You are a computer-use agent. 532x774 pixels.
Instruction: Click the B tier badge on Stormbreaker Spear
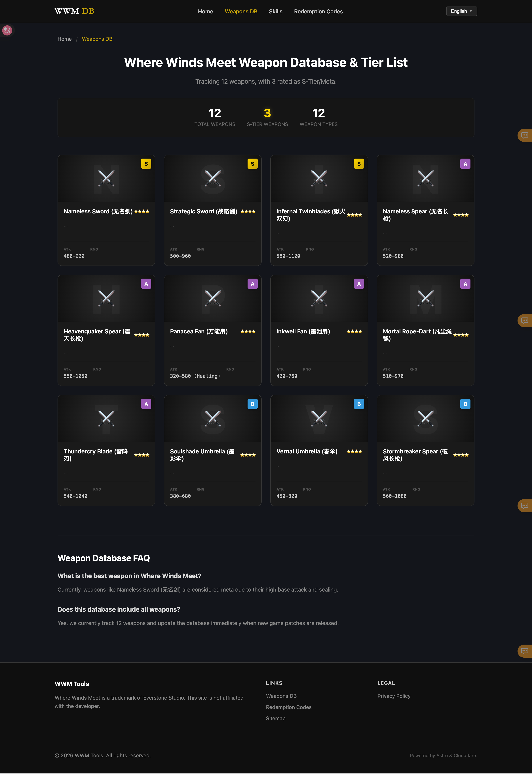point(465,403)
